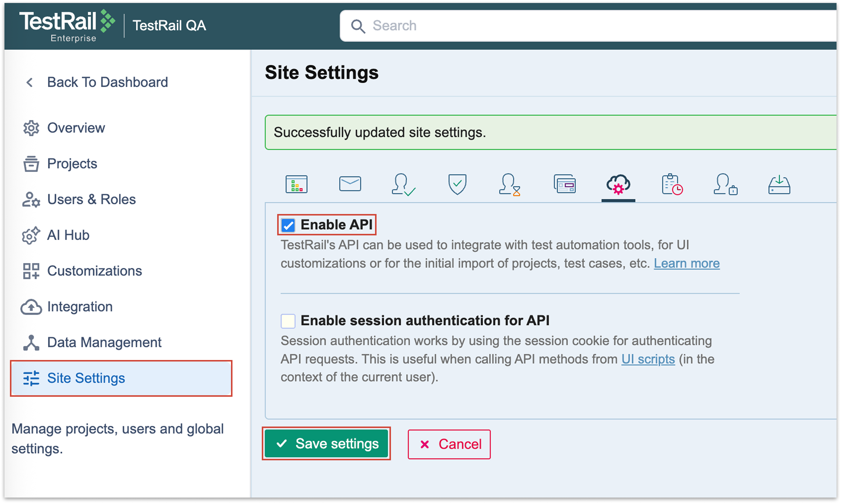This screenshot has width=841, height=504.
Task: Click the Customizations grid-plus icon
Action: coord(31,271)
